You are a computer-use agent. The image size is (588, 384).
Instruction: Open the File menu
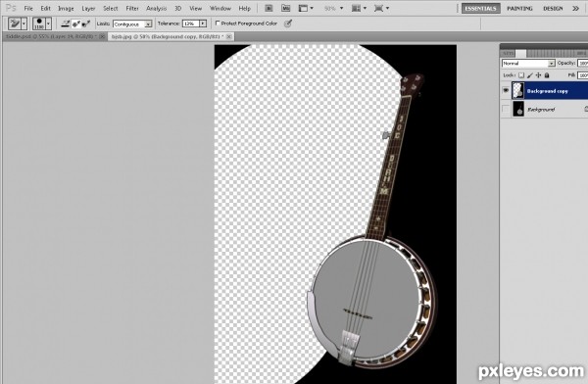coord(28,8)
